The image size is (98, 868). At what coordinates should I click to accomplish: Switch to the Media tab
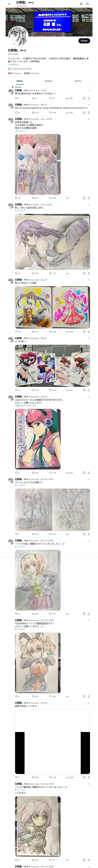78,81
